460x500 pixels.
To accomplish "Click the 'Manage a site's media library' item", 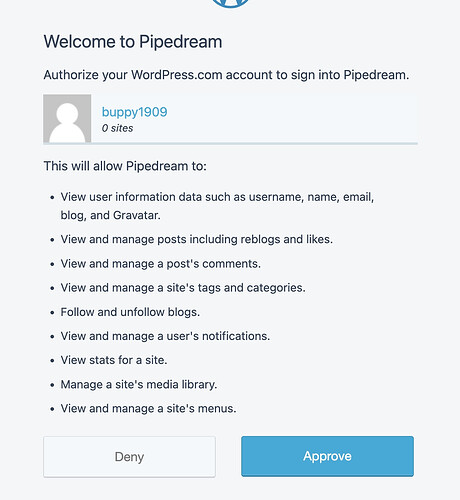I will click(139, 384).
